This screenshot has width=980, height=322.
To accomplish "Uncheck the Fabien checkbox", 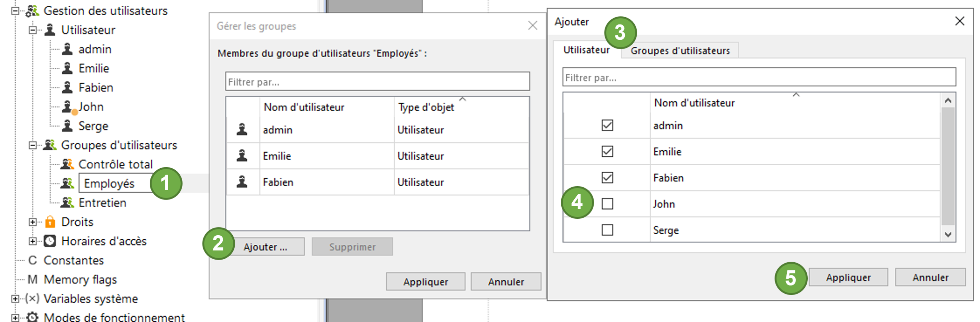I will click(607, 178).
